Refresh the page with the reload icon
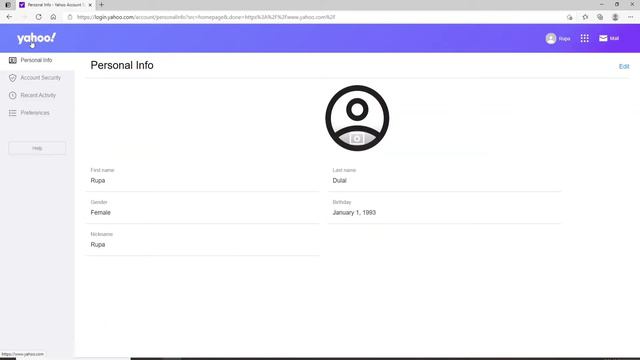Viewport: 640px width, 360px height. 38,17
